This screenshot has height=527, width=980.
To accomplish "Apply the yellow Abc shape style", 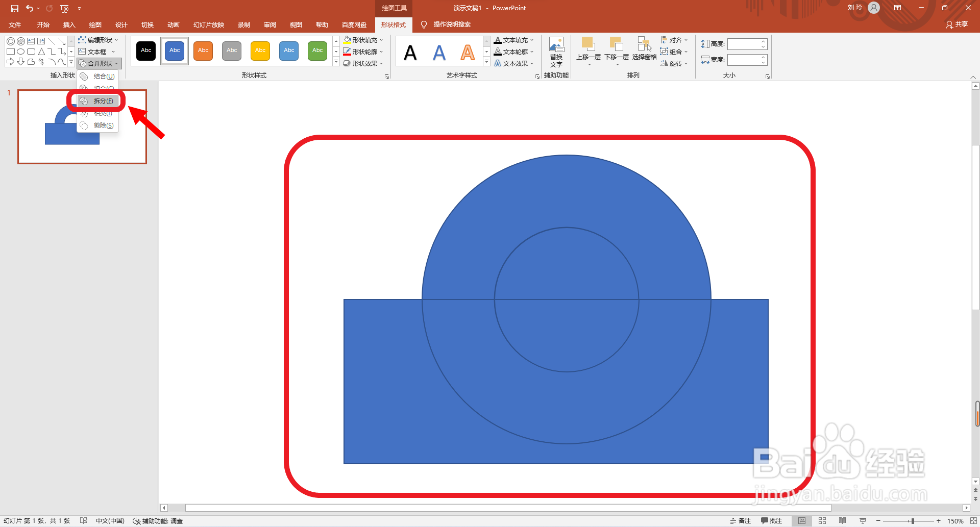I will (x=260, y=51).
